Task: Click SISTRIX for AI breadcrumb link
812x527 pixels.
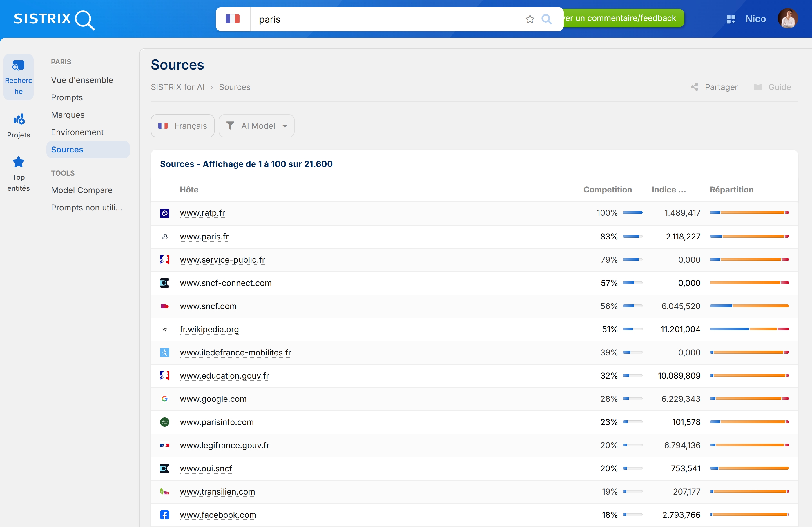Action: click(x=177, y=87)
